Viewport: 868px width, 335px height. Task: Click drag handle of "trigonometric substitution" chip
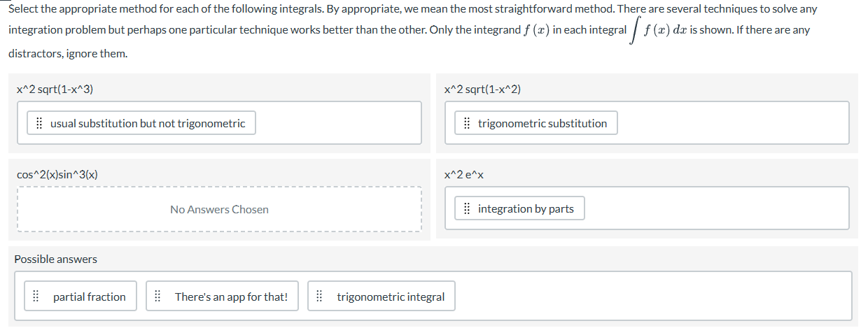pyautogui.click(x=467, y=124)
